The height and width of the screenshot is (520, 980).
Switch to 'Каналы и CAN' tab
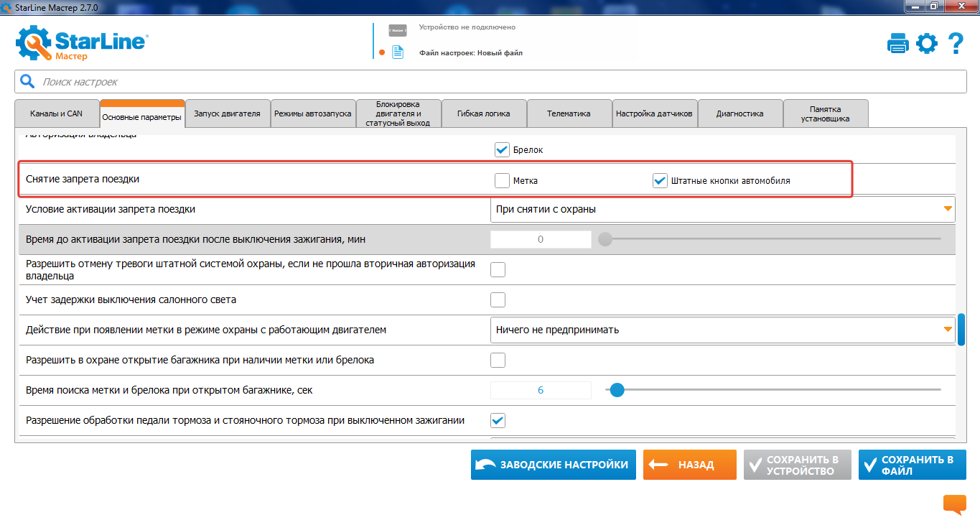pos(57,113)
